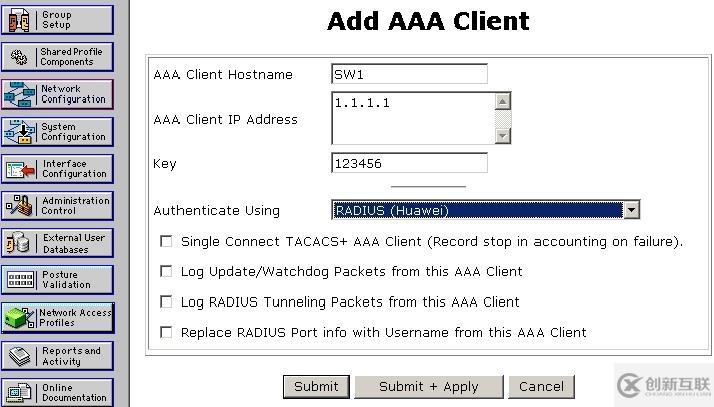Open the Posture Validation icon
Image resolution: width=714 pixels, height=407 pixels.
(x=20, y=280)
